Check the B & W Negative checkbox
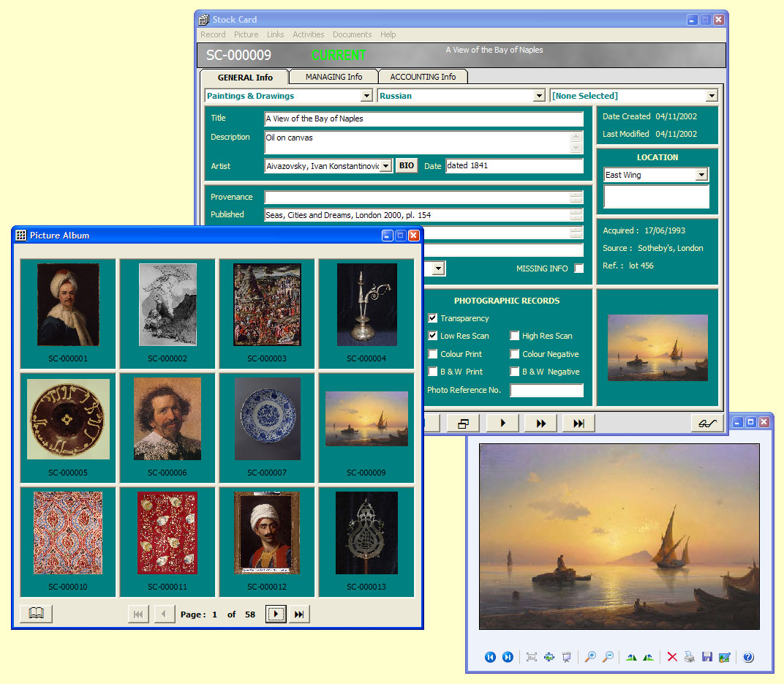784x684 pixels. click(x=515, y=372)
